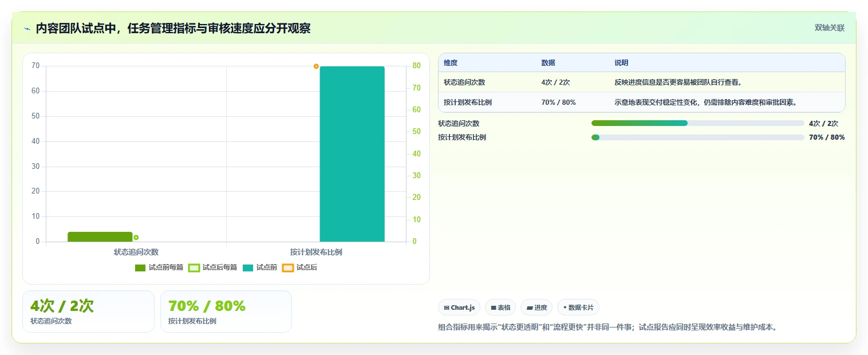Toggle the 试点后每篇 legend item
The image size is (868, 355).
[213, 267]
